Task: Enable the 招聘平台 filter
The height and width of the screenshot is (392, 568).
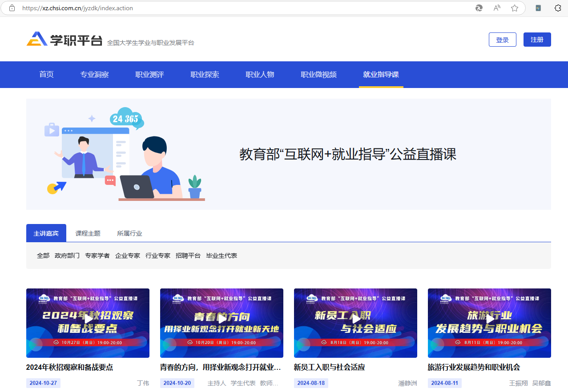Action: 188,256
